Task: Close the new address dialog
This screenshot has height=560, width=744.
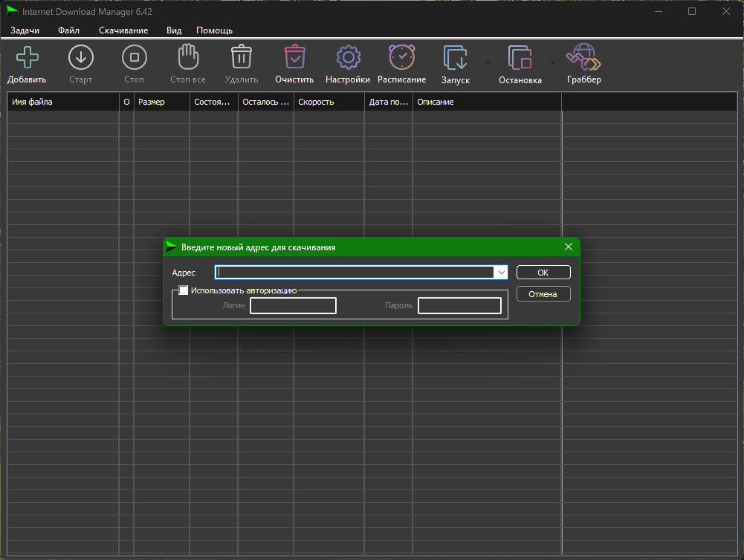Action: click(569, 247)
